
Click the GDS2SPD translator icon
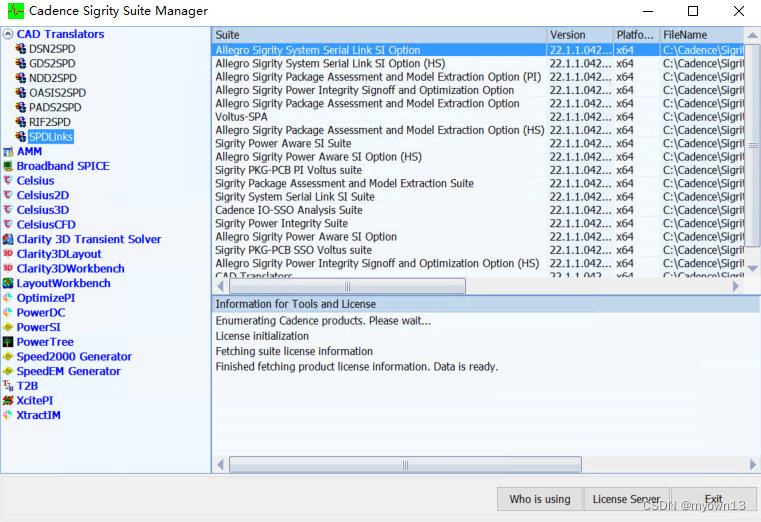pyautogui.click(x=20, y=63)
